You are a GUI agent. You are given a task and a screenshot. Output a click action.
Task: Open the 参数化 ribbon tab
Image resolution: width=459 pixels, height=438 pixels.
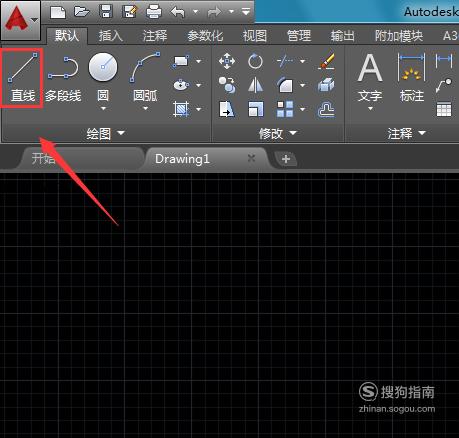coord(205,35)
